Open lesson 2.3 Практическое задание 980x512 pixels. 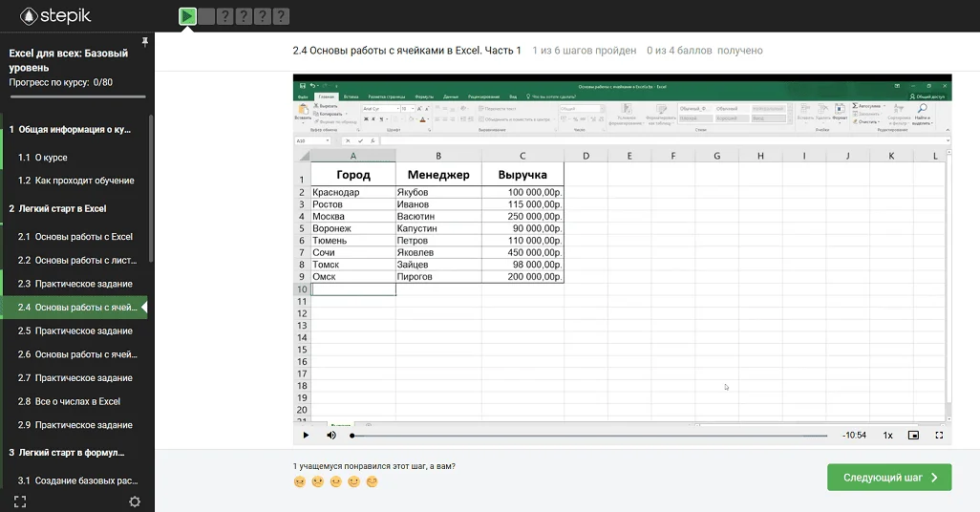coord(83,284)
